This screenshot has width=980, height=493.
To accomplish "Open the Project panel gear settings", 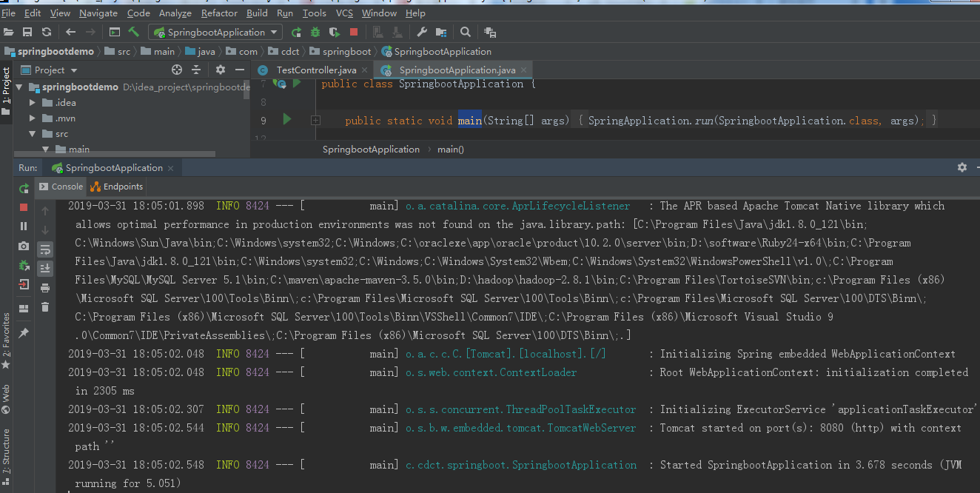I will [x=221, y=70].
